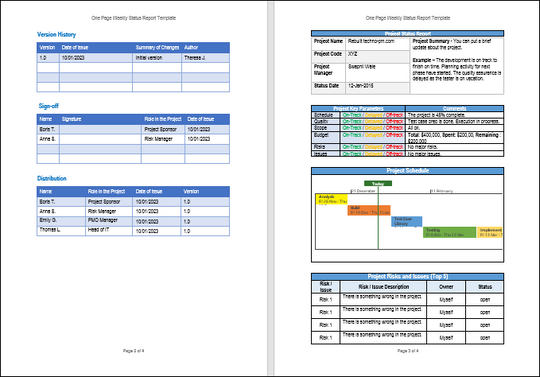540x377 pixels.
Task: Click the 'Risks' parameter row label
Action: (319, 147)
